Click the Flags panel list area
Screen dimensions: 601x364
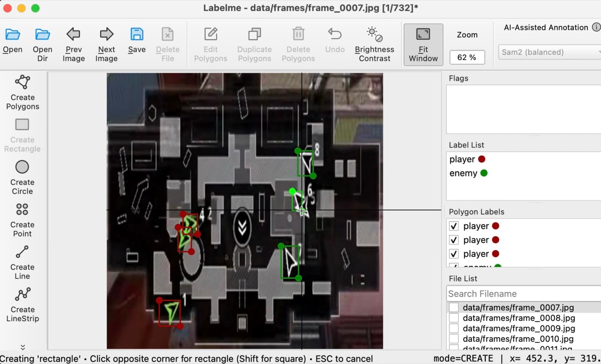point(524,109)
